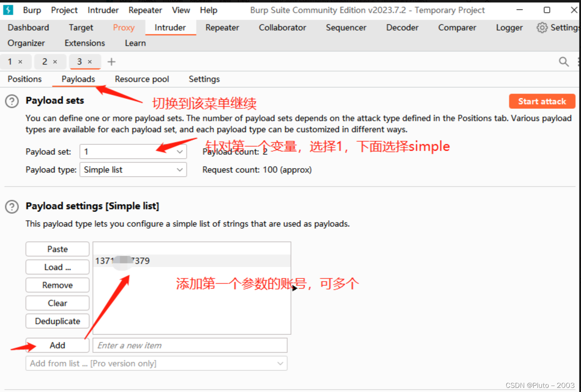Open the Settings gear icon

pos(542,28)
